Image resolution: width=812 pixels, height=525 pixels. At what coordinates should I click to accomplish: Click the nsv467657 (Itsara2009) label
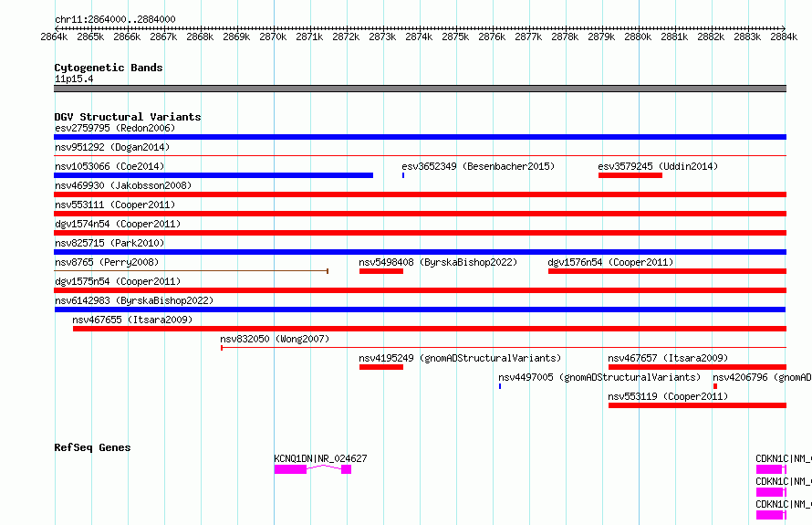[668, 358]
